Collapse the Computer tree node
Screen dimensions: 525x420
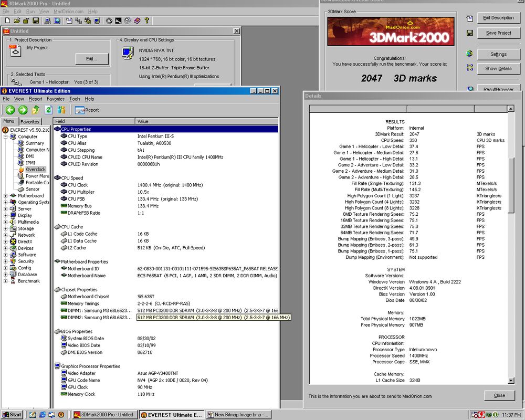click(5, 136)
